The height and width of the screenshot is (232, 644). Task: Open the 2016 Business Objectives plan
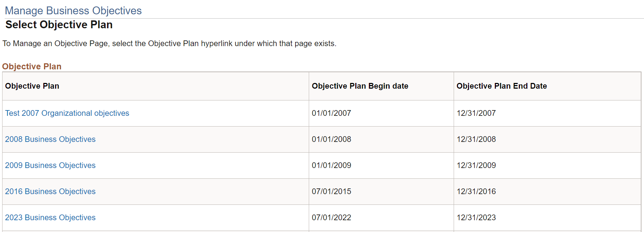tap(50, 192)
